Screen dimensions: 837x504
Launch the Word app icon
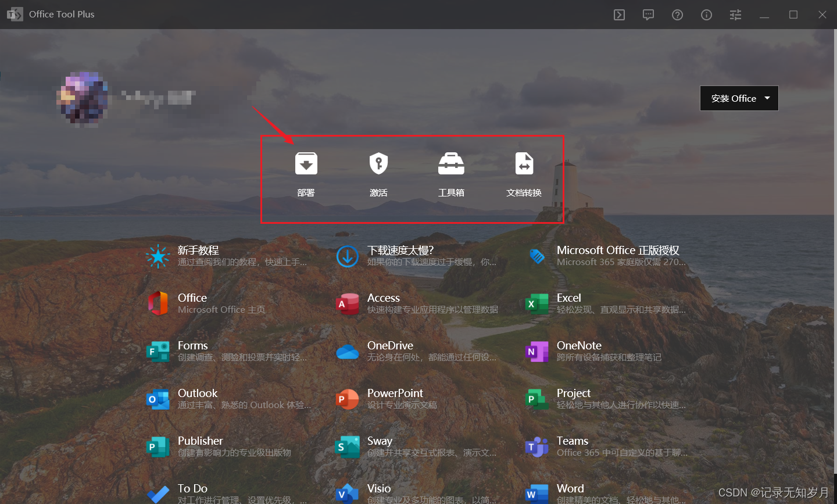pyautogui.click(x=537, y=494)
